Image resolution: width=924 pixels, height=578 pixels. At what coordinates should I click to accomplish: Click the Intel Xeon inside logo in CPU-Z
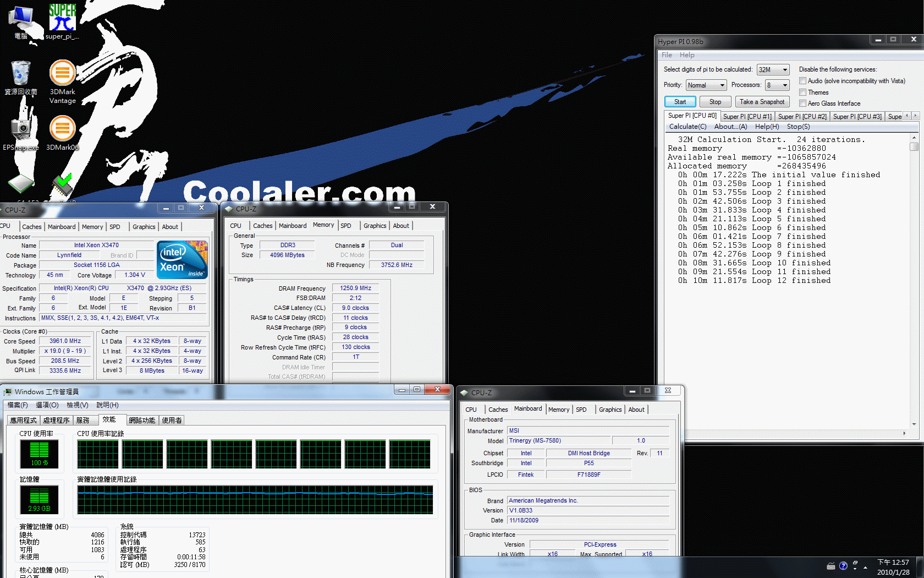click(x=182, y=259)
